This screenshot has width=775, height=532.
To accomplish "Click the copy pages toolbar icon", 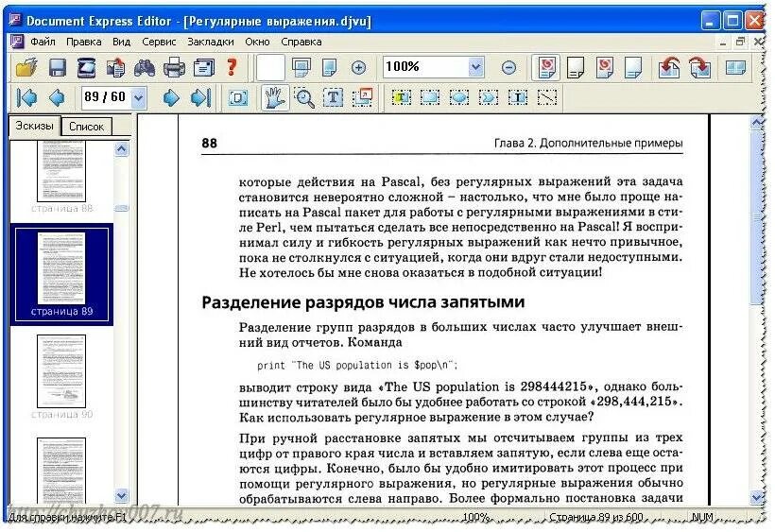I will [x=115, y=68].
